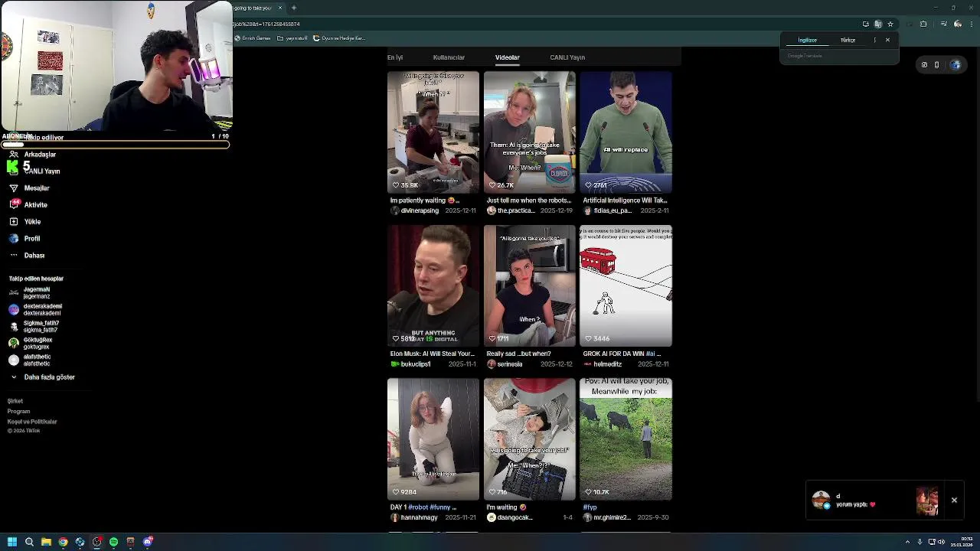Open a new browser tab

point(294,8)
